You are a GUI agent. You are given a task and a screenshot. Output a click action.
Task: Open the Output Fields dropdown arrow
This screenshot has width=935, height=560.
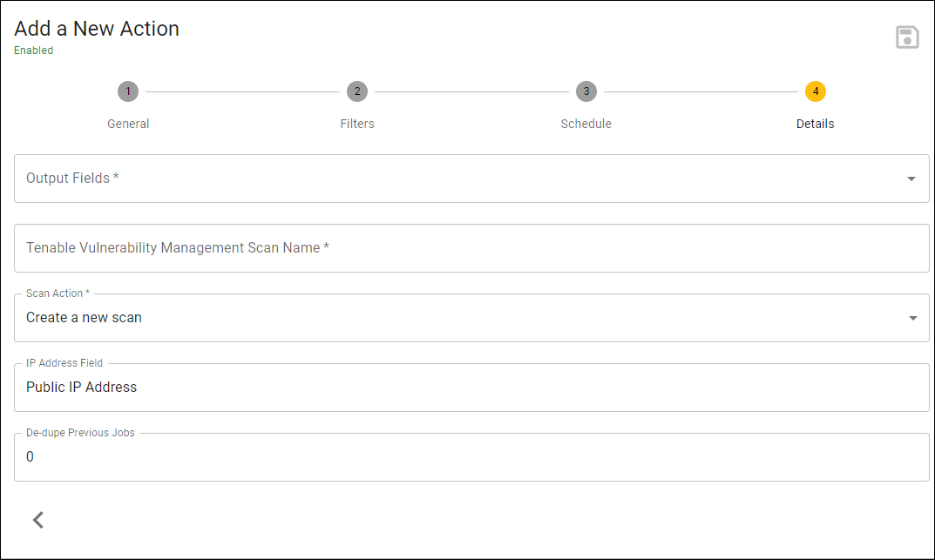(x=911, y=179)
